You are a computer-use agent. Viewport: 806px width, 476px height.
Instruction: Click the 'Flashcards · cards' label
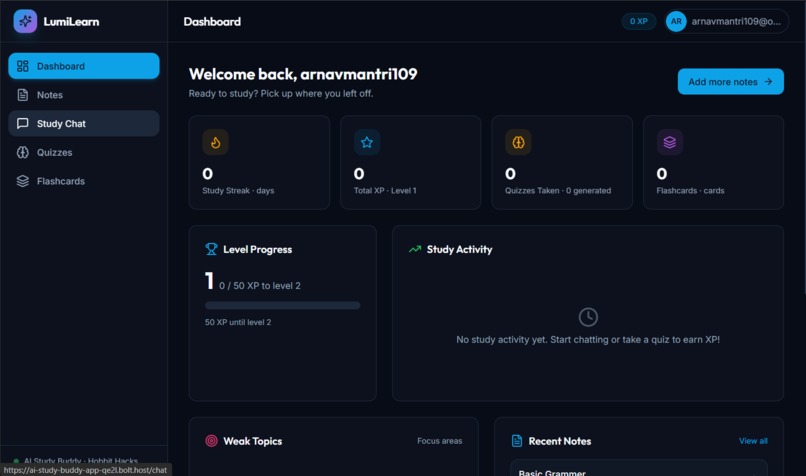tap(690, 191)
